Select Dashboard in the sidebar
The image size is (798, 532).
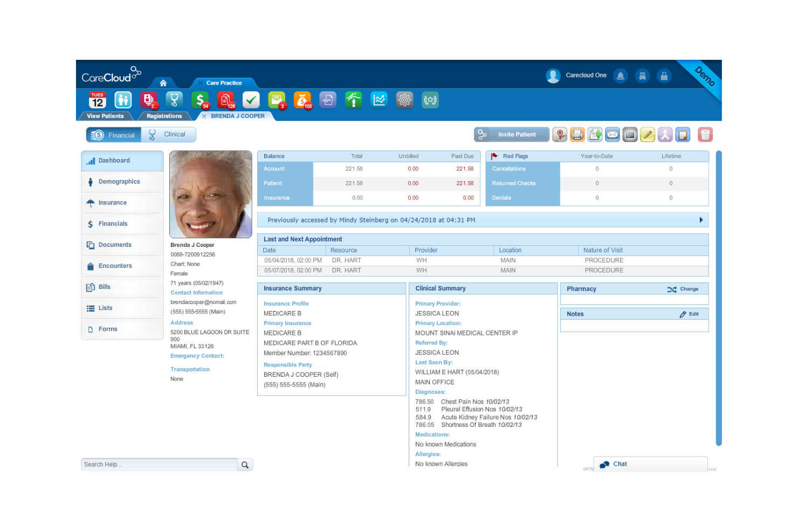click(x=122, y=161)
